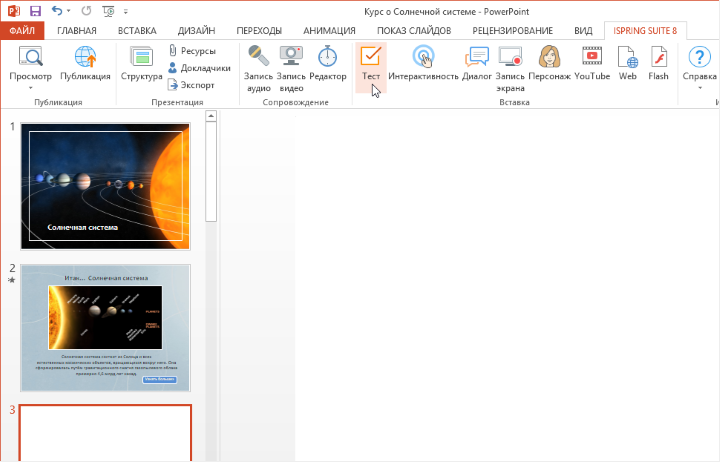This screenshot has height=462, width=720.
Task: Start slideshow from beginning icon
Action: (108, 11)
